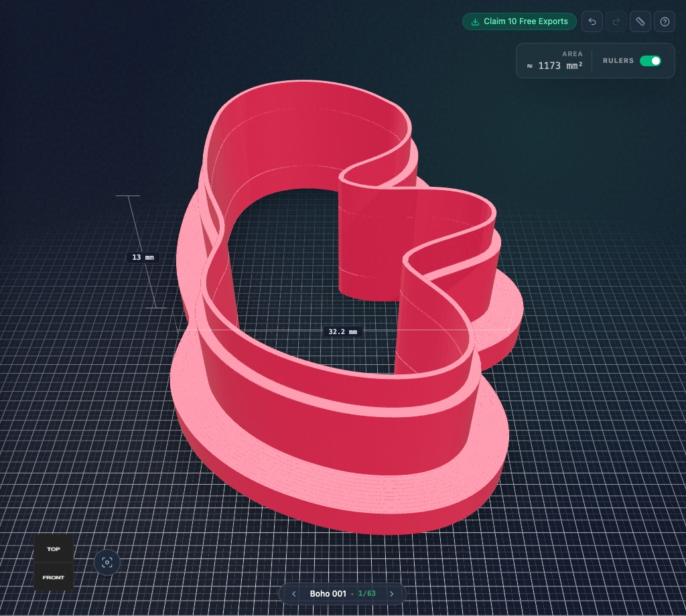The height and width of the screenshot is (616, 686).
Task: Click the redo arrow icon
Action: (x=616, y=21)
